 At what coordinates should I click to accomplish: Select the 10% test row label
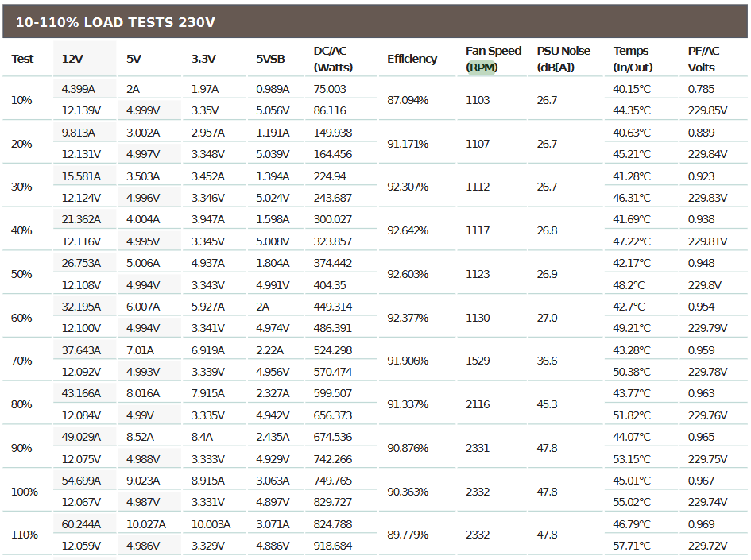tap(21, 101)
